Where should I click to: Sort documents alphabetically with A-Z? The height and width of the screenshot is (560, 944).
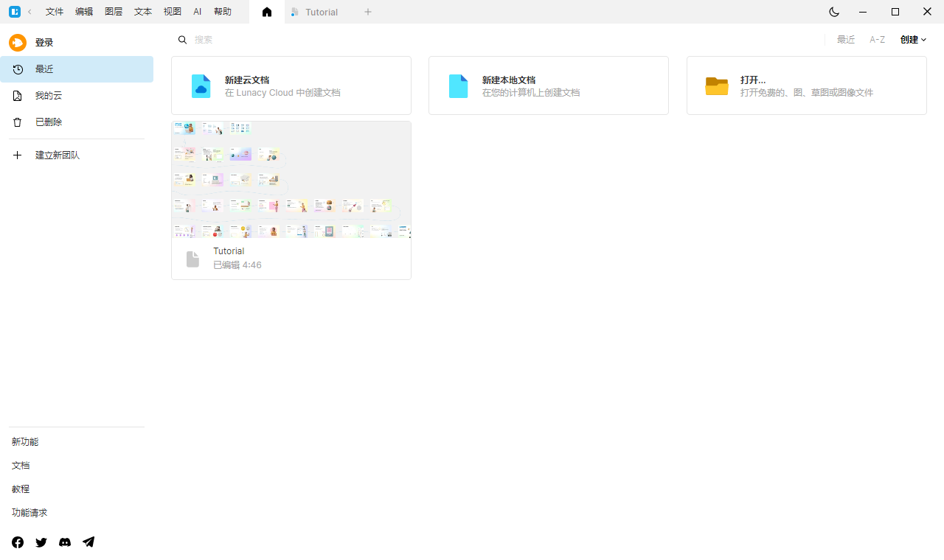[877, 39]
